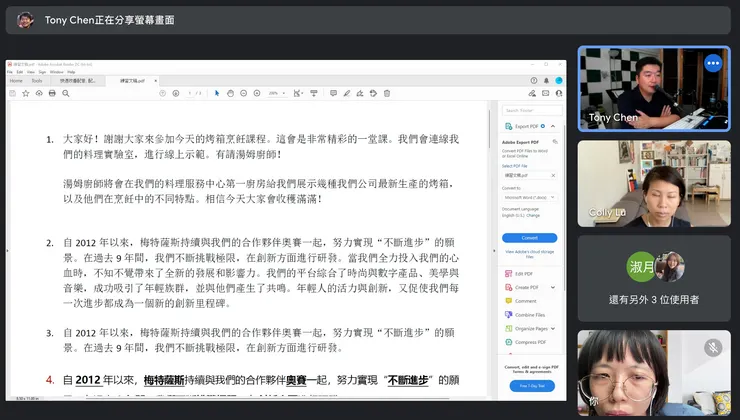Click the muted microphone icon on self video
Viewport: 740px width, 420px height.
(713, 348)
